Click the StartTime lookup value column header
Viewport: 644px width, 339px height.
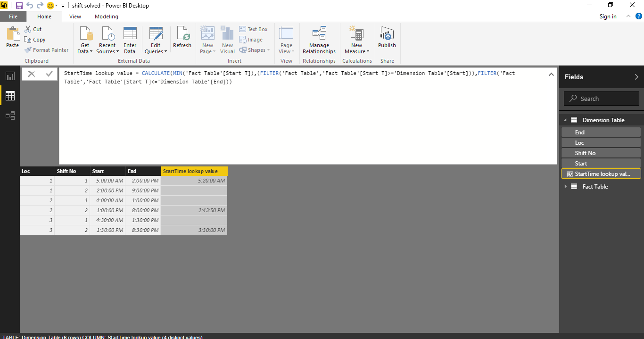[x=194, y=171]
